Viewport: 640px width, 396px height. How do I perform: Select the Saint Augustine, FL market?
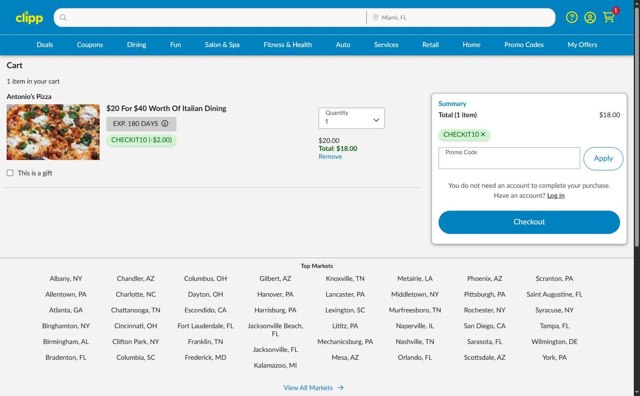(x=554, y=294)
